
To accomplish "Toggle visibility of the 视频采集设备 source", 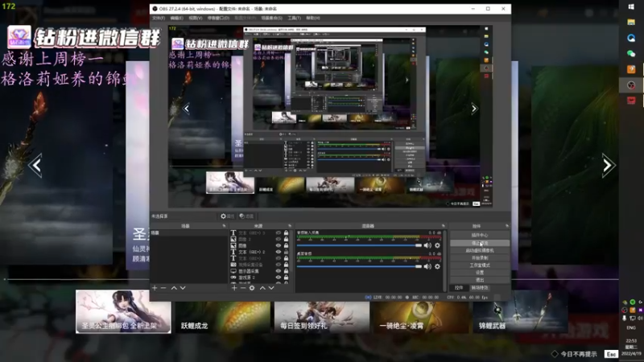I will coord(279,265).
